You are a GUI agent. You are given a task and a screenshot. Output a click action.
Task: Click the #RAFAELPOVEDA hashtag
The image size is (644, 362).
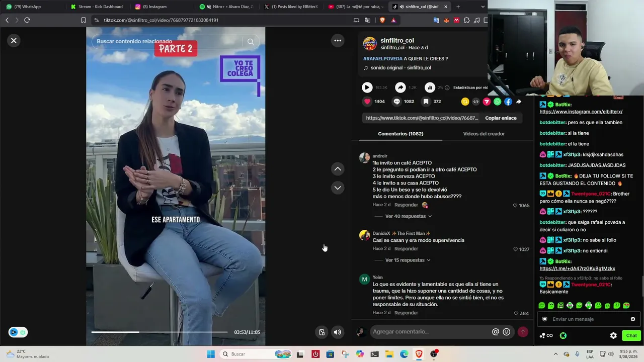(383, 59)
